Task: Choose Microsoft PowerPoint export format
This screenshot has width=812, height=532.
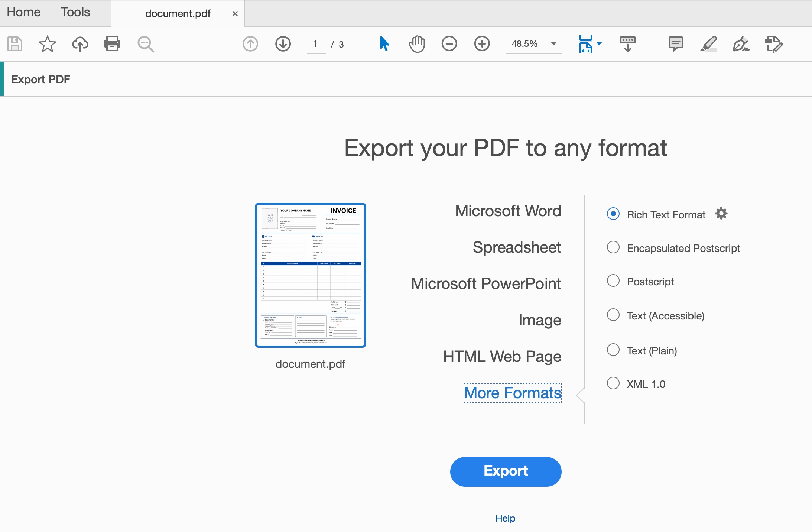Action: coord(486,284)
